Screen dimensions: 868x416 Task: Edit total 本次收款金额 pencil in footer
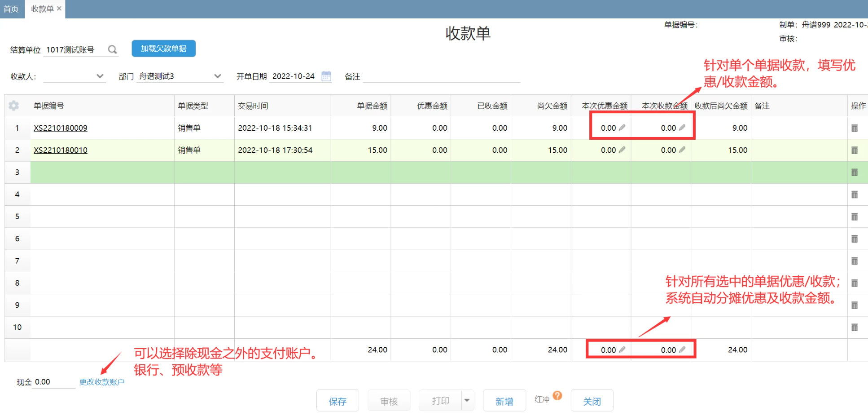click(x=682, y=350)
